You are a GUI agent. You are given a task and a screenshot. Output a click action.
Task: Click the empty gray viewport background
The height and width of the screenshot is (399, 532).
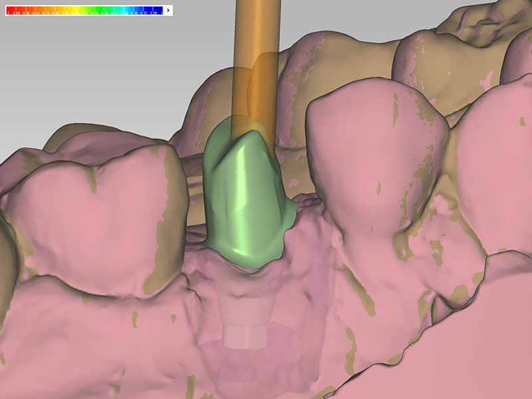click(100, 80)
